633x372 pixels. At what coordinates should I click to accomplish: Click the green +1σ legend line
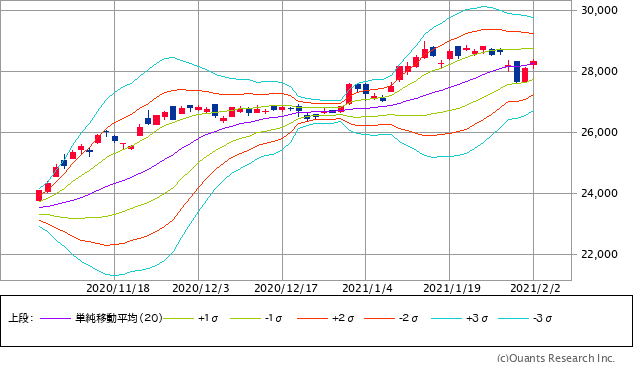tap(179, 319)
